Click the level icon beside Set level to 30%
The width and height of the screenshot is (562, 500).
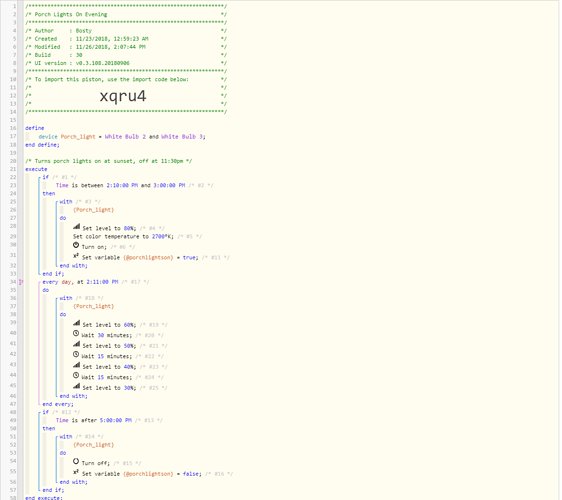[x=76, y=386]
